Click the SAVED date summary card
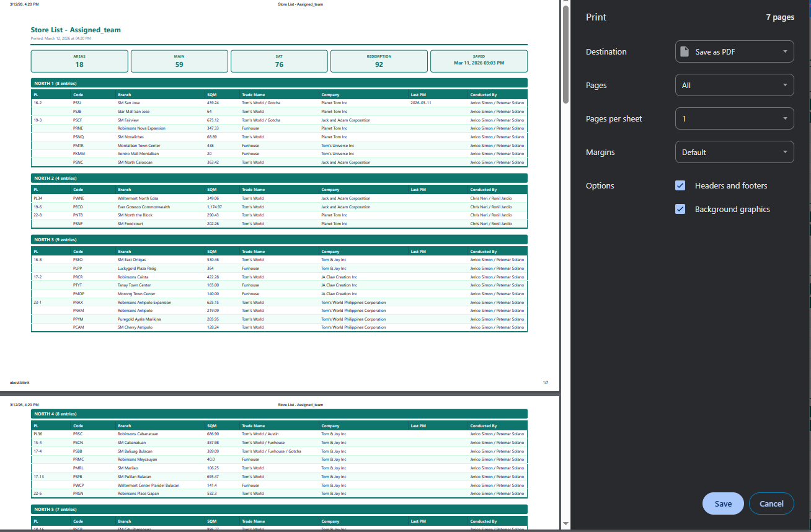The image size is (811, 532). click(479, 61)
